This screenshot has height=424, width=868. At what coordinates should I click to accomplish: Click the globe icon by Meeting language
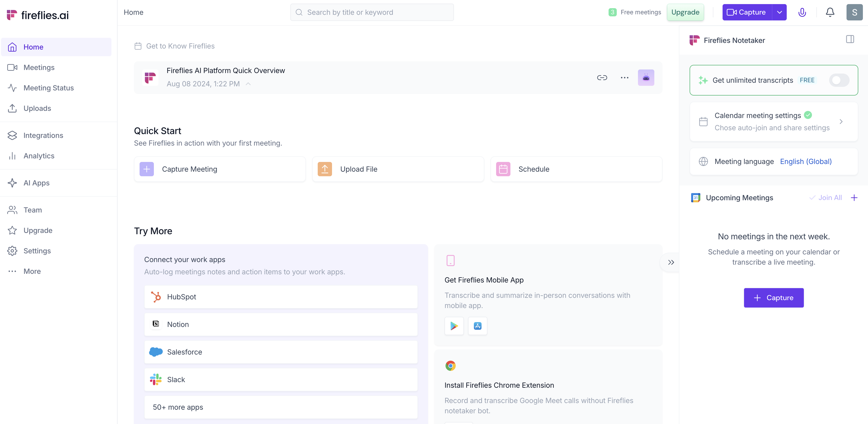(703, 162)
